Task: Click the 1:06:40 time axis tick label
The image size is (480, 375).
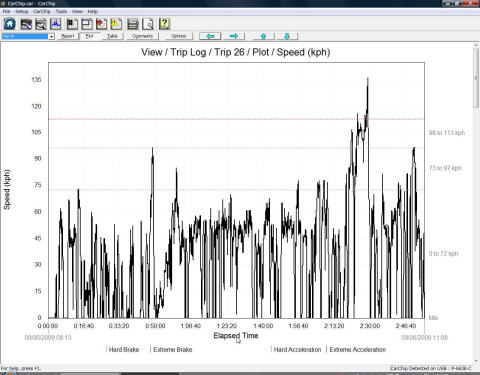Action: tap(191, 326)
